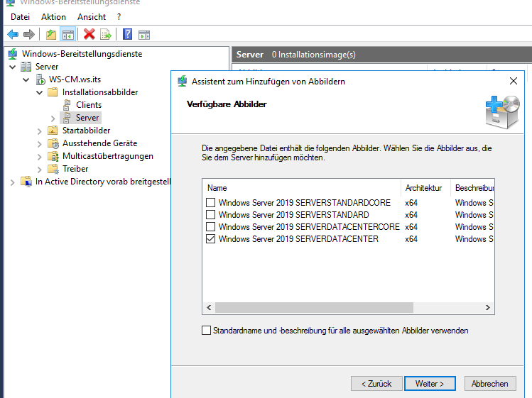Image resolution: width=532 pixels, height=398 pixels.
Task: Select the Treiber tree item label
Action: 75,169
